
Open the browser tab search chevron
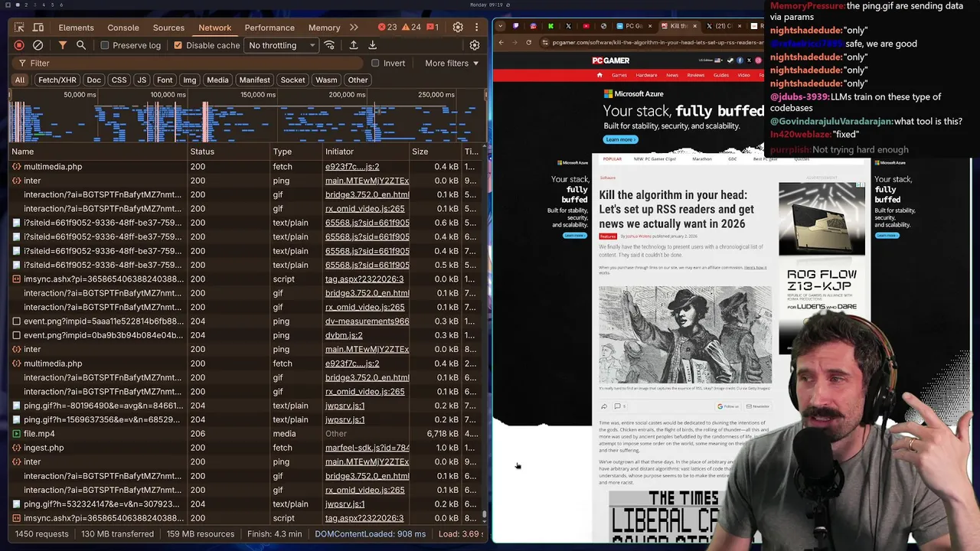click(x=500, y=26)
